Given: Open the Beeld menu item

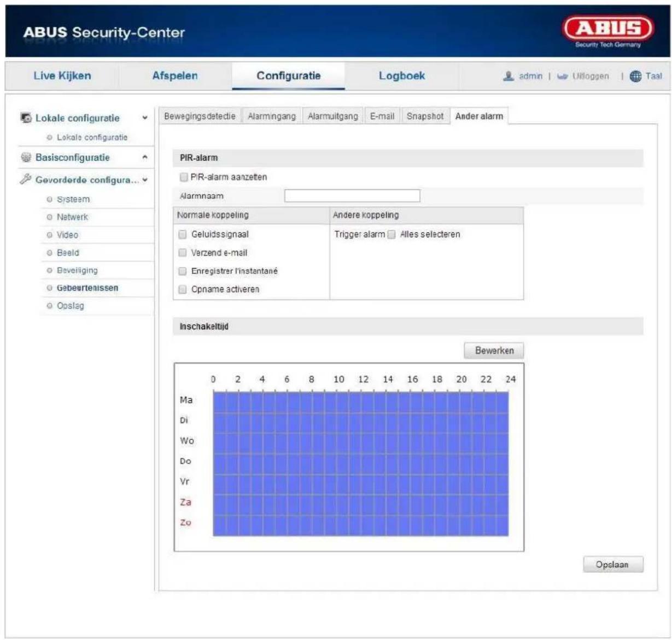Looking at the screenshot, I should coord(68,253).
